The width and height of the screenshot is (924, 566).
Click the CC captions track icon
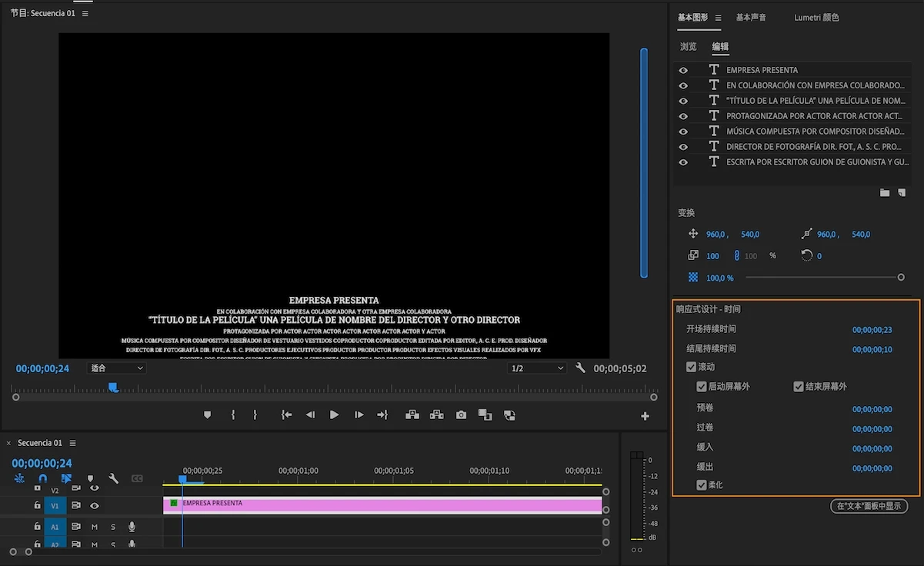pos(137,478)
